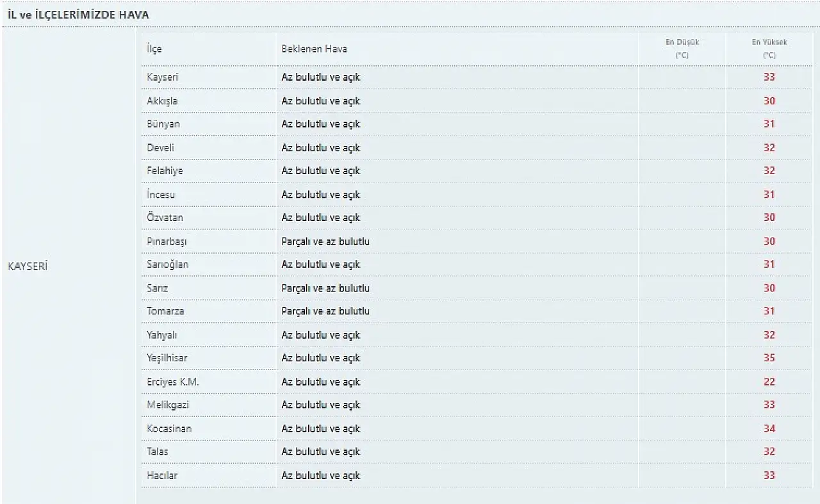Click the En Yüksek column header
Image resolution: width=820 pixels, height=504 pixels.
(x=769, y=49)
